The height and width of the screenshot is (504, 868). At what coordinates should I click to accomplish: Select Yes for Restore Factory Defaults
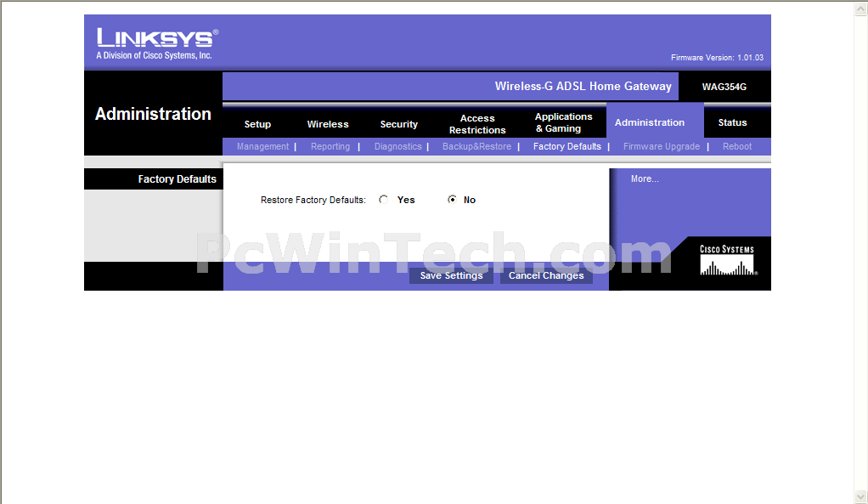point(384,200)
